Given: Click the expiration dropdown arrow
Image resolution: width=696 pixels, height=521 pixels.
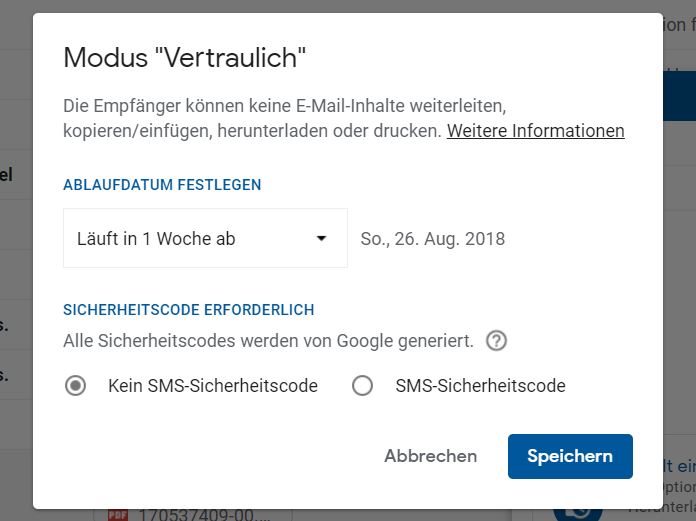Looking at the screenshot, I should pos(321,238).
